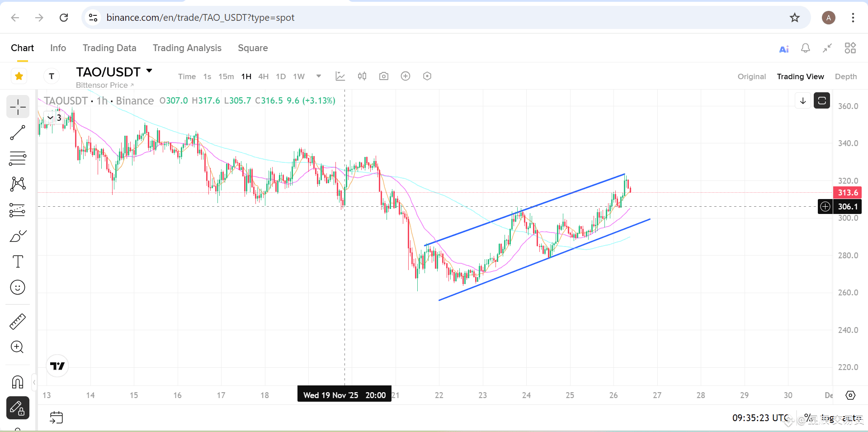Reload the page in browser
This screenshot has width=868, height=432.
tap(64, 18)
